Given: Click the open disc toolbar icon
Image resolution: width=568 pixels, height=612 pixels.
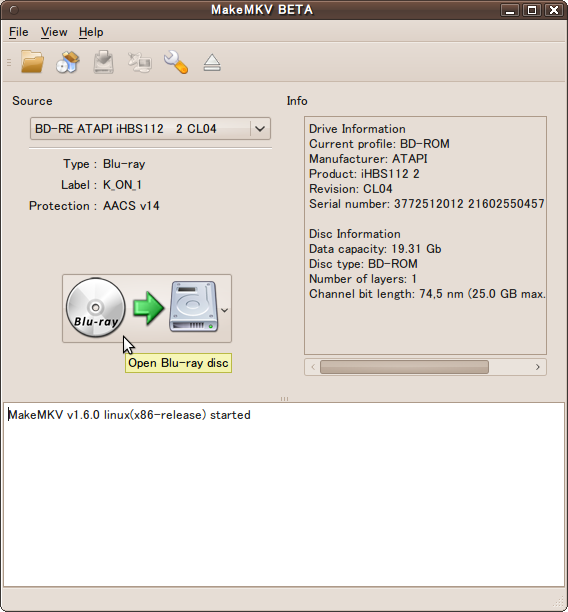Looking at the screenshot, I should (68, 62).
